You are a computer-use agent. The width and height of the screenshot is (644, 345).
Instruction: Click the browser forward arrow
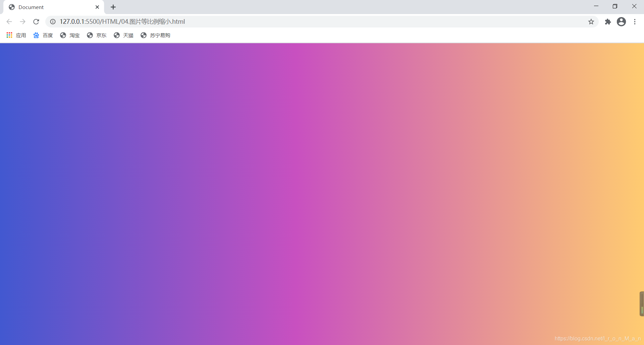(22, 22)
